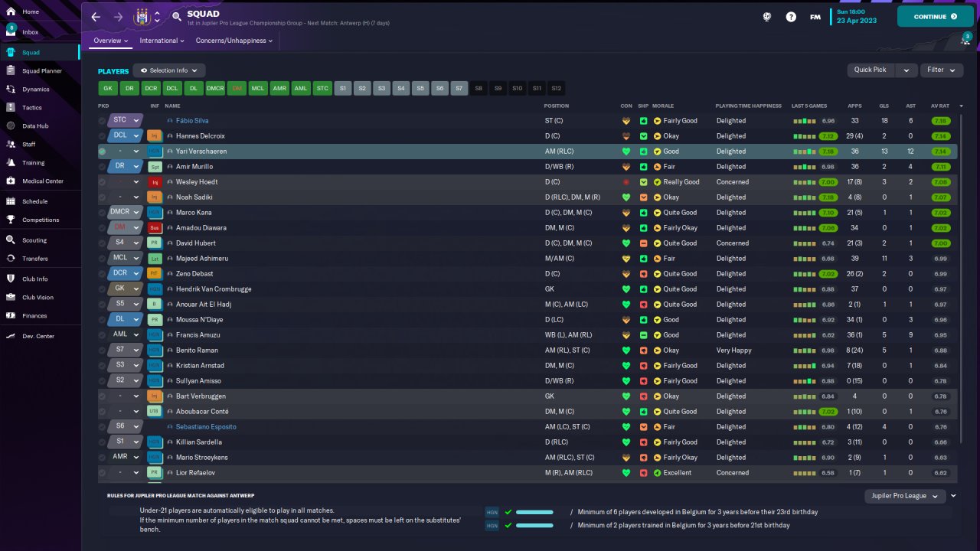Go to Tactics via its sidebar icon
Image resolution: width=980 pixels, height=551 pixels.
pos(11,107)
